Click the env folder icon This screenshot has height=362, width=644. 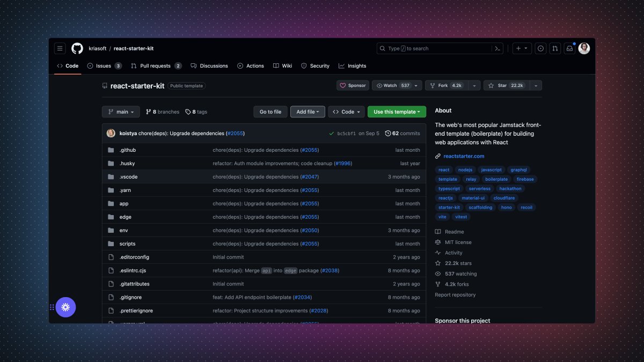tap(111, 231)
